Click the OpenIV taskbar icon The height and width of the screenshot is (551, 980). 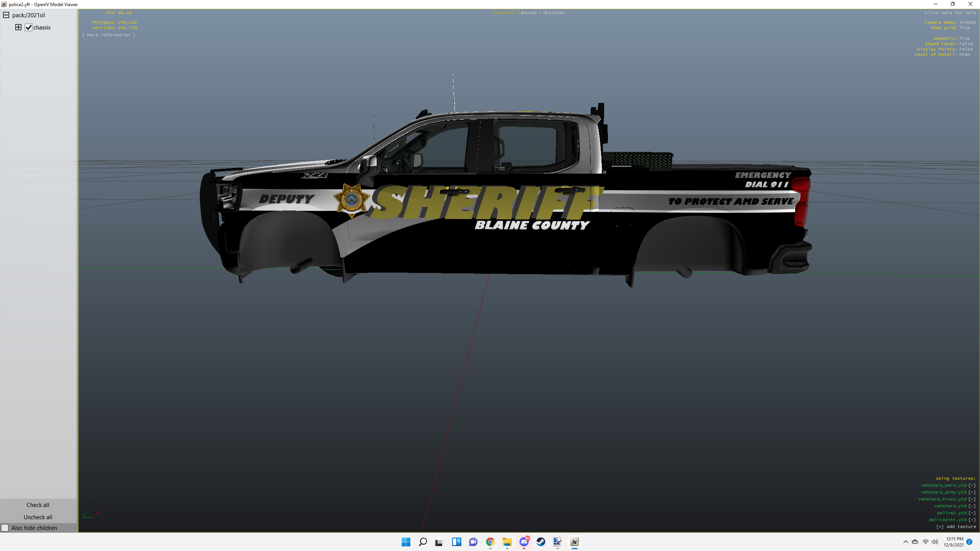coord(574,542)
